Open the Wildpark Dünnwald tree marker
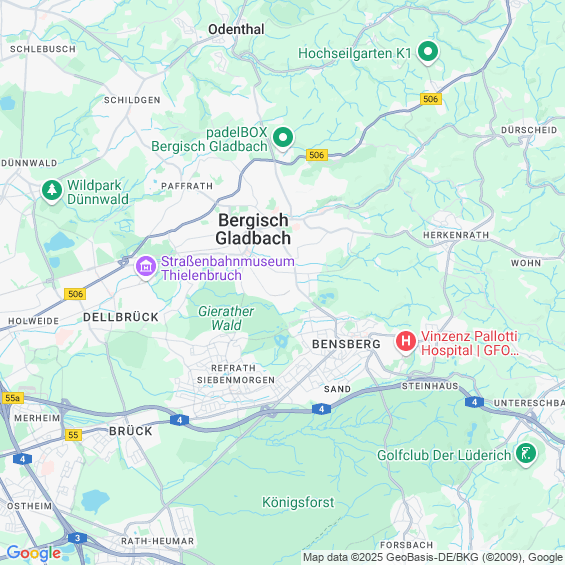 tap(52, 191)
